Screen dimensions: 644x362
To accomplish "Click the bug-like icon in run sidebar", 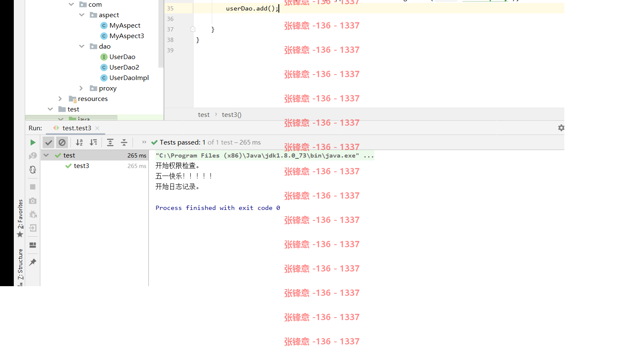I will [x=33, y=215].
